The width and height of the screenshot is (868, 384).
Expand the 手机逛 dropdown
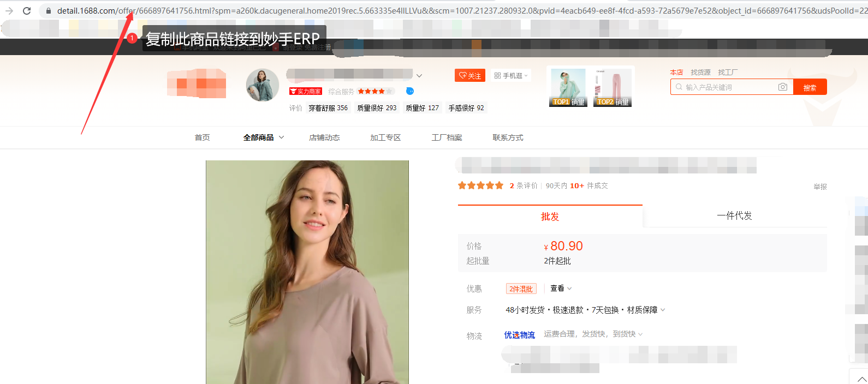(512, 76)
